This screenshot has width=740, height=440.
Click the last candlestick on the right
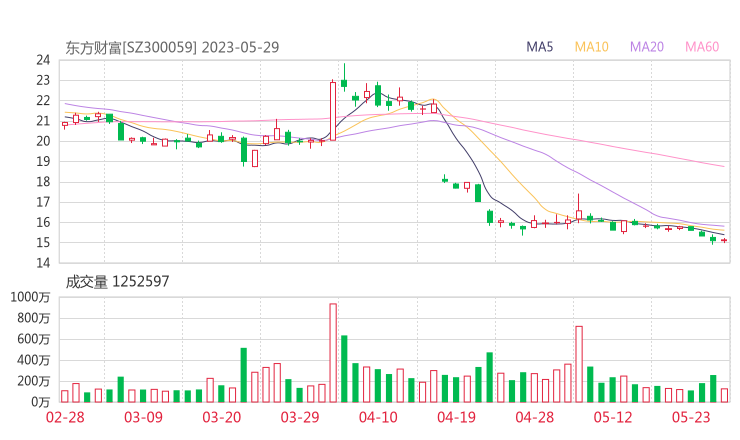point(724,240)
